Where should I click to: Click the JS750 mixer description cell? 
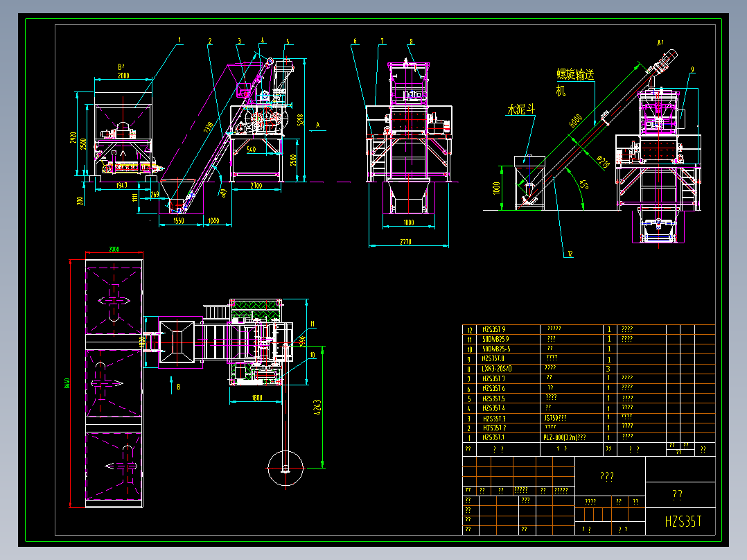click(556, 418)
